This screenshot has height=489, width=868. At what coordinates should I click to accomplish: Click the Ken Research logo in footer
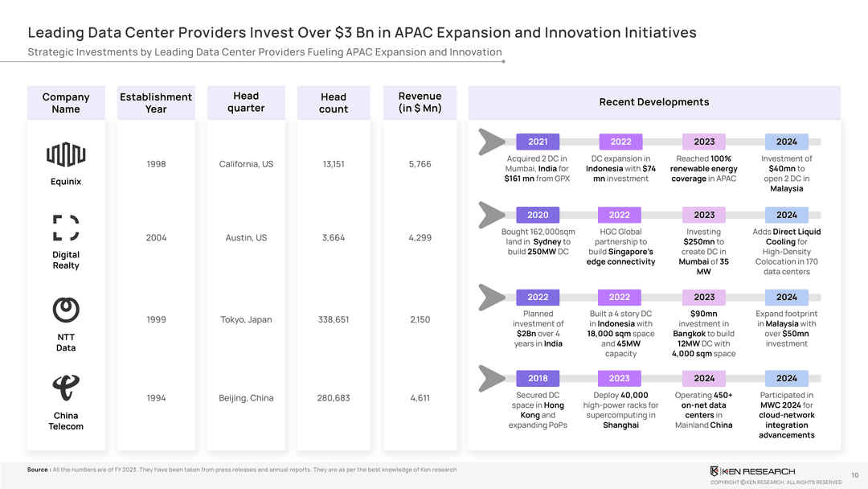point(752,471)
